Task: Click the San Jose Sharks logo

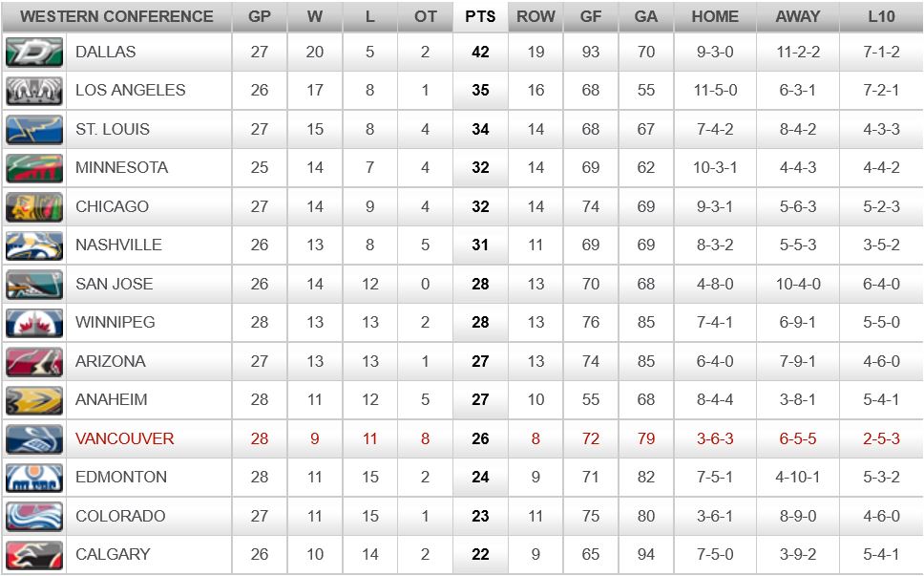Action: click(34, 284)
